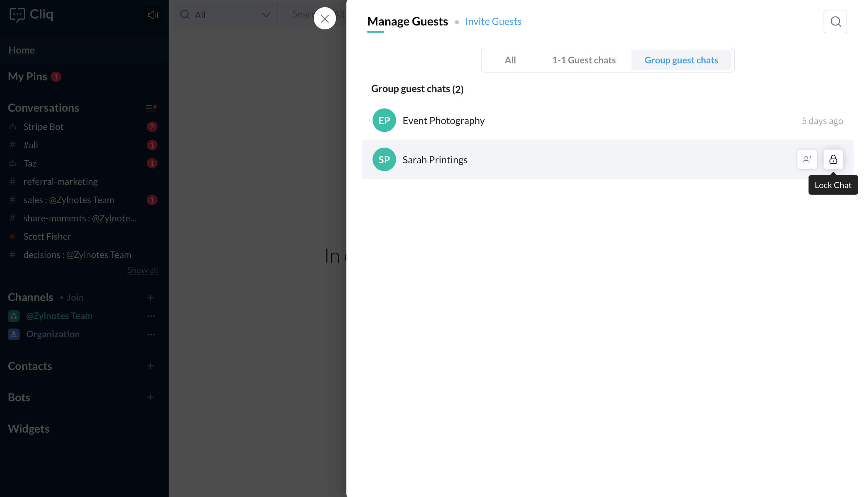Viewport: 868px width, 497px height.
Task: Open more options for @Zylnotes Team
Action: (x=151, y=316)
